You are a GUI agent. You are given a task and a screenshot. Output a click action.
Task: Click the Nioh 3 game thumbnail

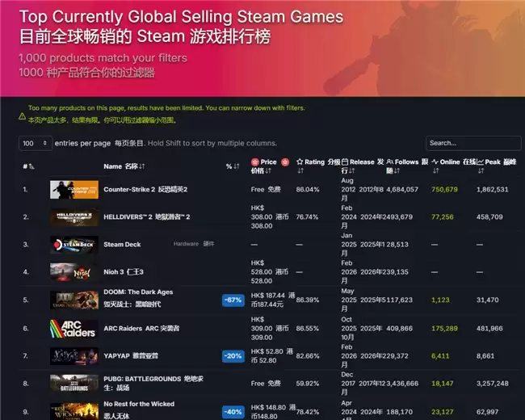coord(74,271)
